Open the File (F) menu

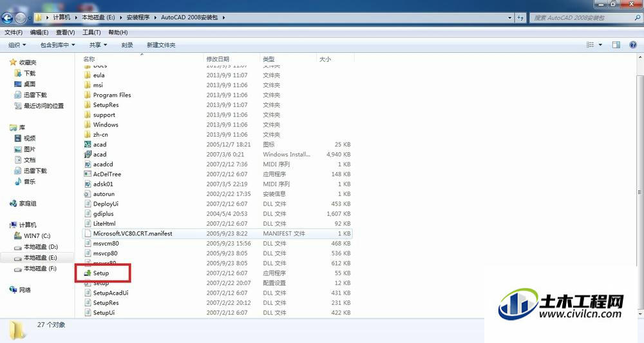[x=14, y=32]
